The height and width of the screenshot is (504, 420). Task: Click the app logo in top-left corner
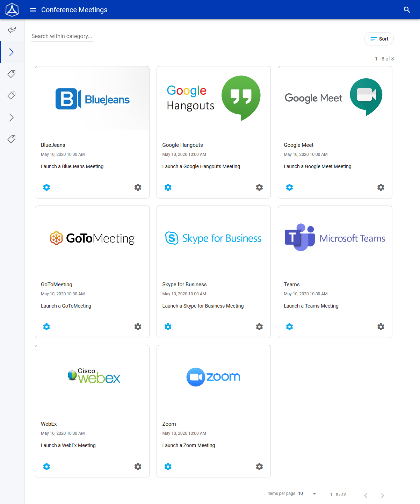(12, 10)
